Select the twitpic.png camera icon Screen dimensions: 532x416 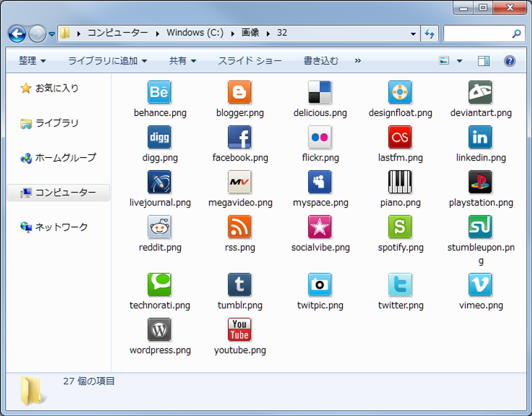tap(320, 285)
